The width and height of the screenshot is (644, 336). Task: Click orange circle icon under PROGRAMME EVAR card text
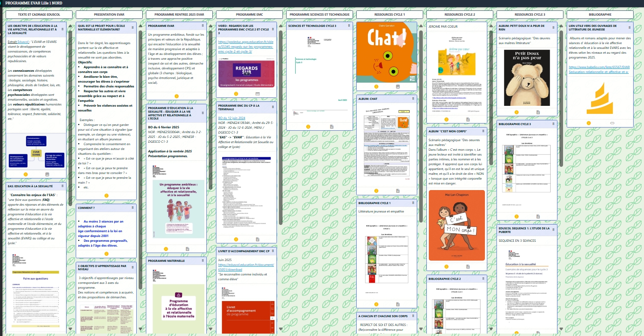click(x=176, y=96)
